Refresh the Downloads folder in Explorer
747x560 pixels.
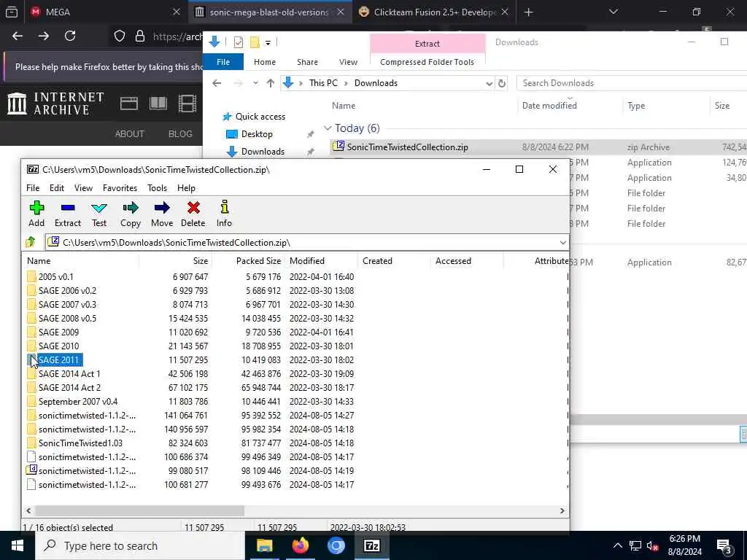[502, 83]
